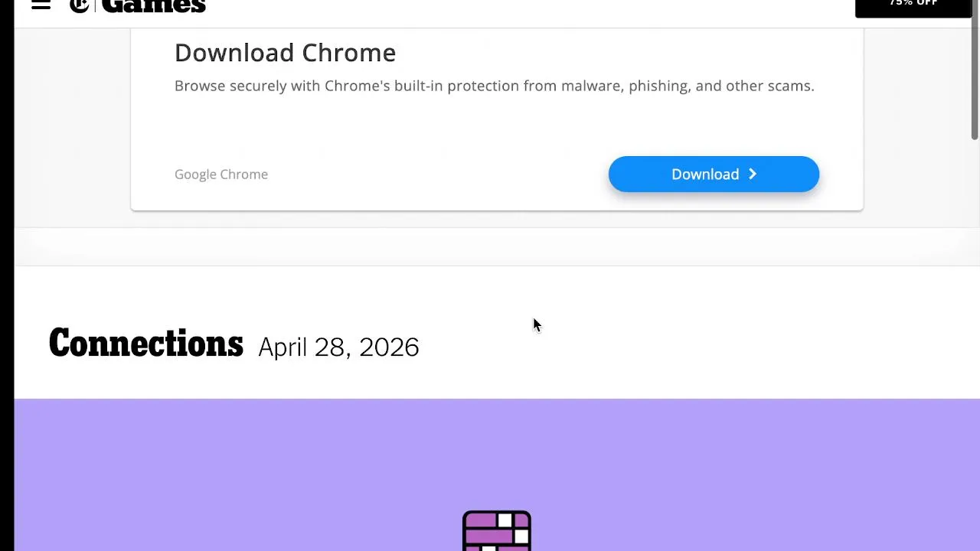980x551 pixels.
Task: Click the Browse securely ad description text
Action: click(494, 86)
